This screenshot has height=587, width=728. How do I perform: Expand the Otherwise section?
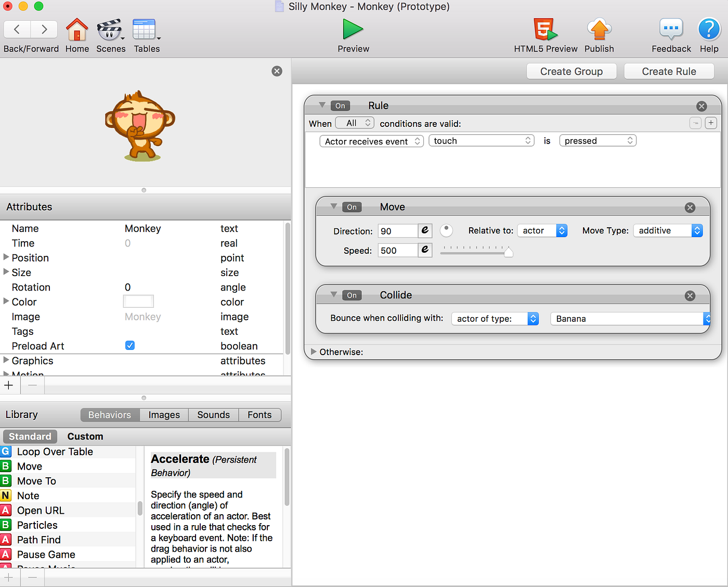pyautogui.click(x=314, y=352)
